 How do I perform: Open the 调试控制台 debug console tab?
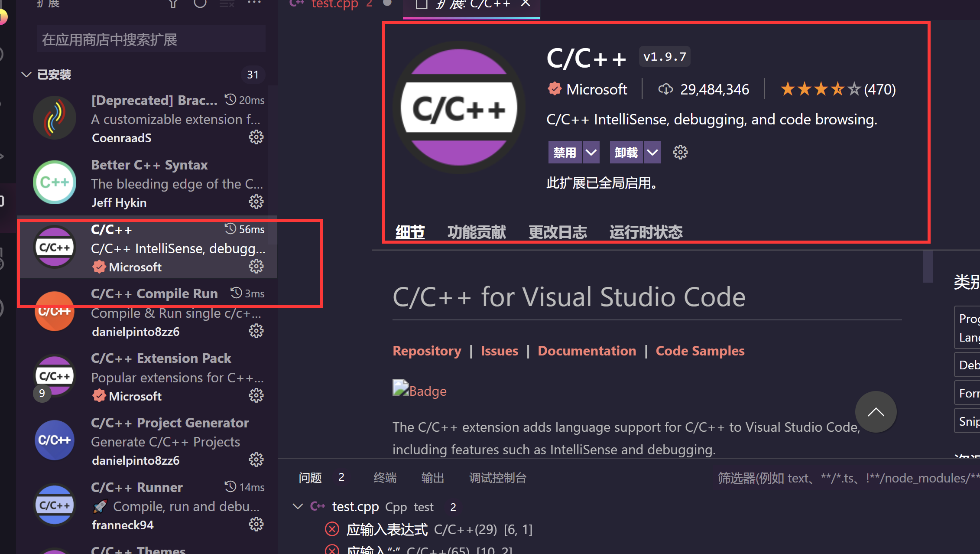498,478
